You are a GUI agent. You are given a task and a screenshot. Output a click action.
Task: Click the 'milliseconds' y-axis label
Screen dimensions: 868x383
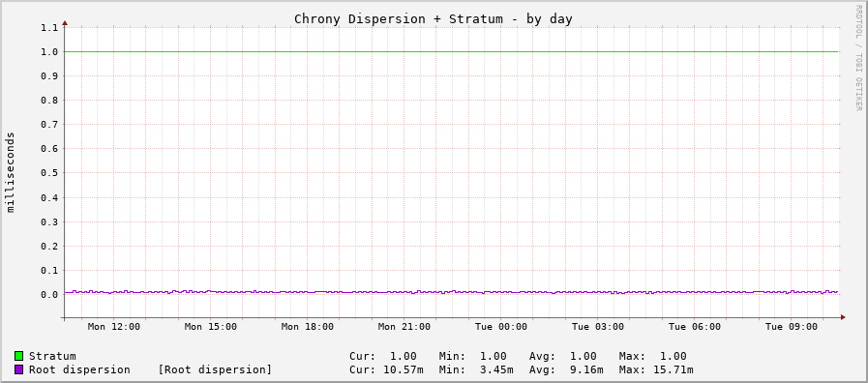[11, 172]
